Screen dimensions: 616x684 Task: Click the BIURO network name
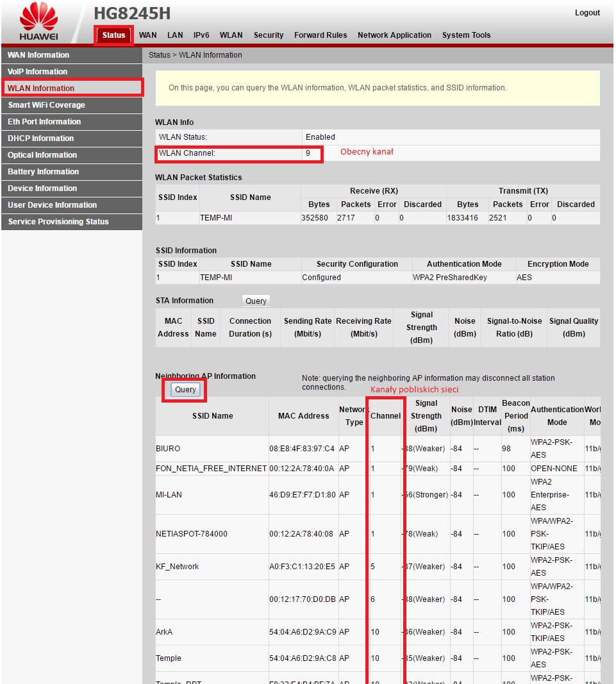(x=168, y=449)
